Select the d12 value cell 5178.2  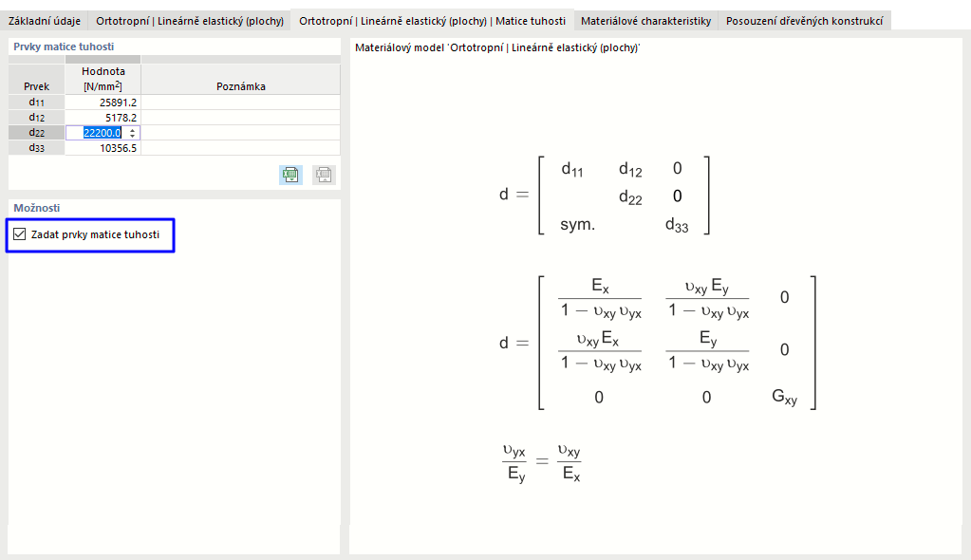(103, 117)
